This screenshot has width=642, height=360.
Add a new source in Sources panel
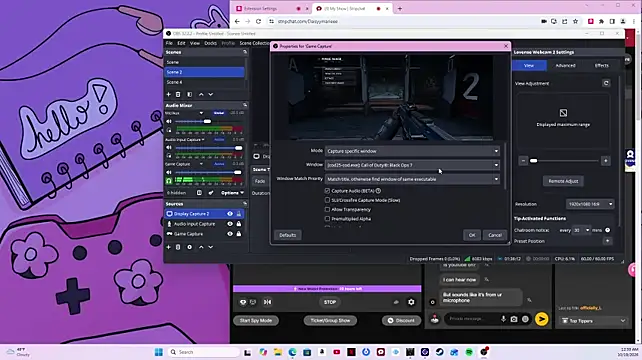(168, 247)
